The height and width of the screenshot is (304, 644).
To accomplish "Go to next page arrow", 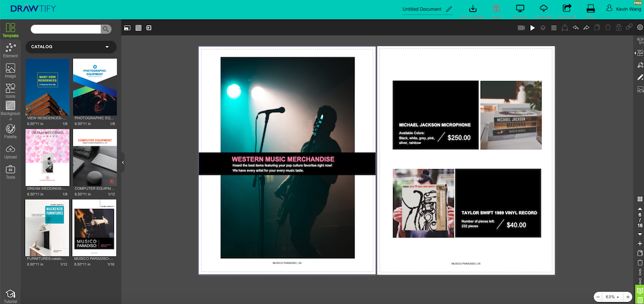I will 639,234.
